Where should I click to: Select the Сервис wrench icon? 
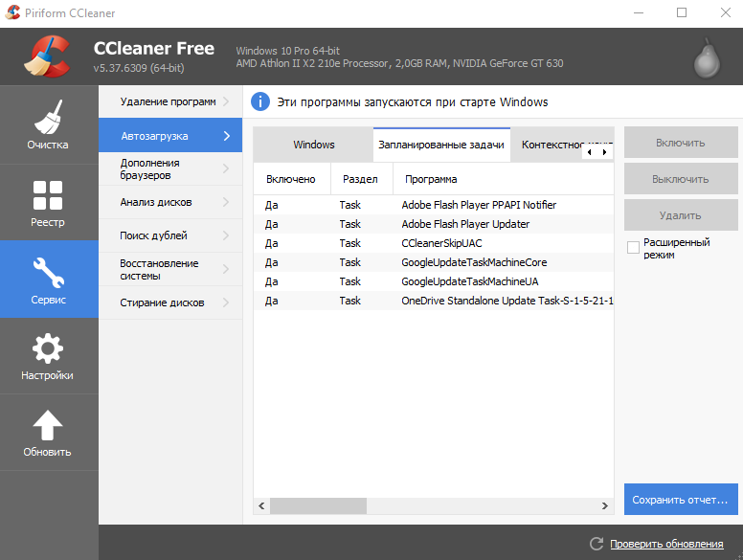(48, 273)
